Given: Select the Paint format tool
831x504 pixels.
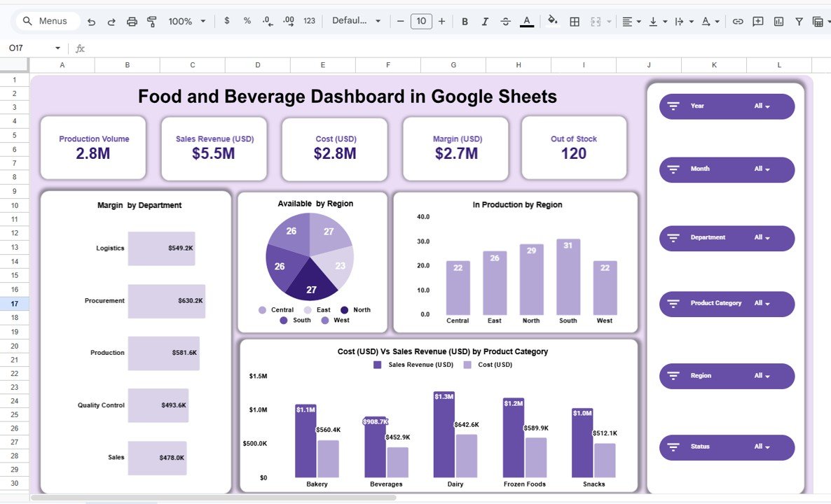Looking at the screenshot, I should tap(151, 21).
